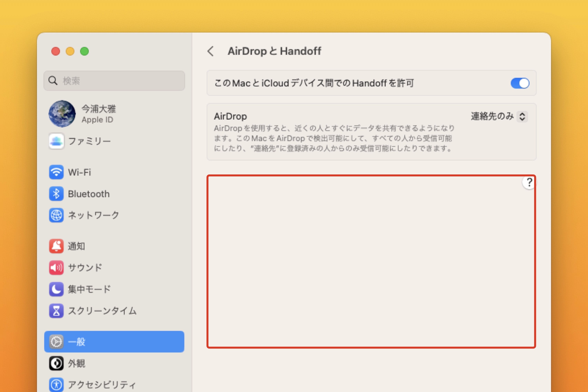Open 通知 label in the sidebar
The width and height of the screenshot is (588, 392).
click(x=76, y=246)
